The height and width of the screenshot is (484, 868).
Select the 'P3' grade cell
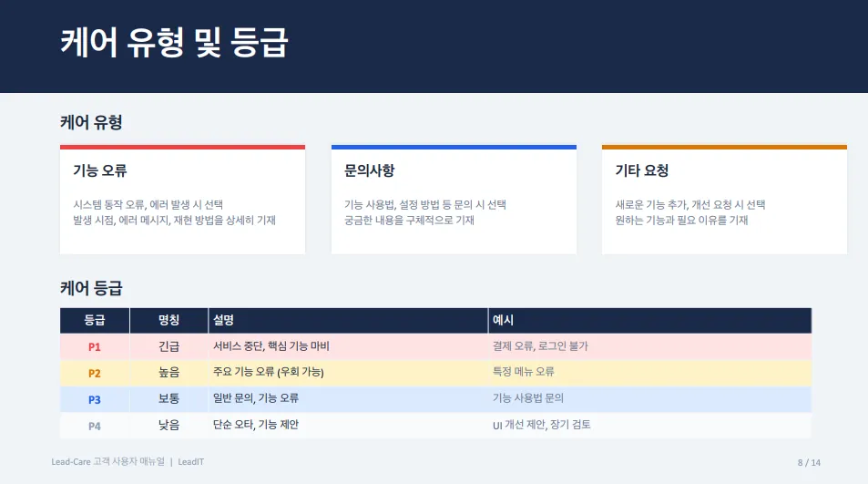[95, 400]
